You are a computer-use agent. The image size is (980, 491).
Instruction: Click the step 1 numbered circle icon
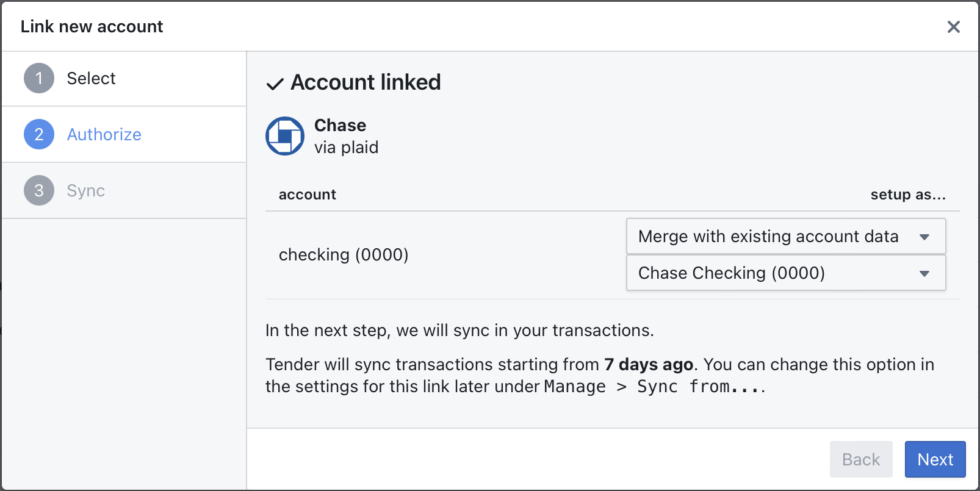point(38,78)
